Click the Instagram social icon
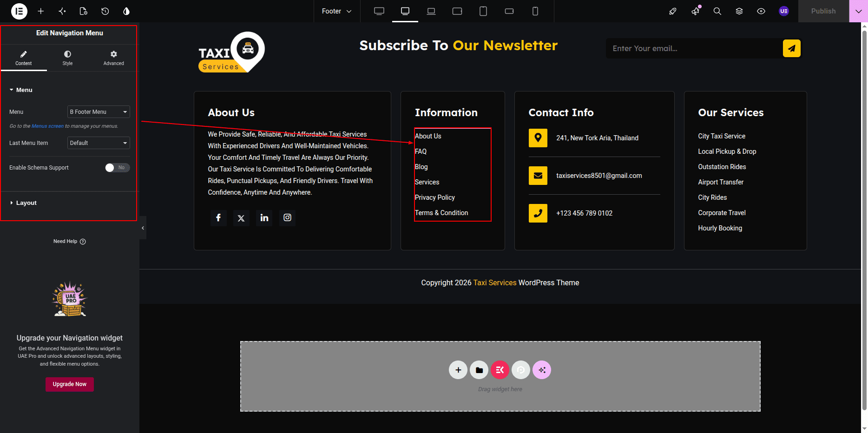868x433 pixels. 288,217
